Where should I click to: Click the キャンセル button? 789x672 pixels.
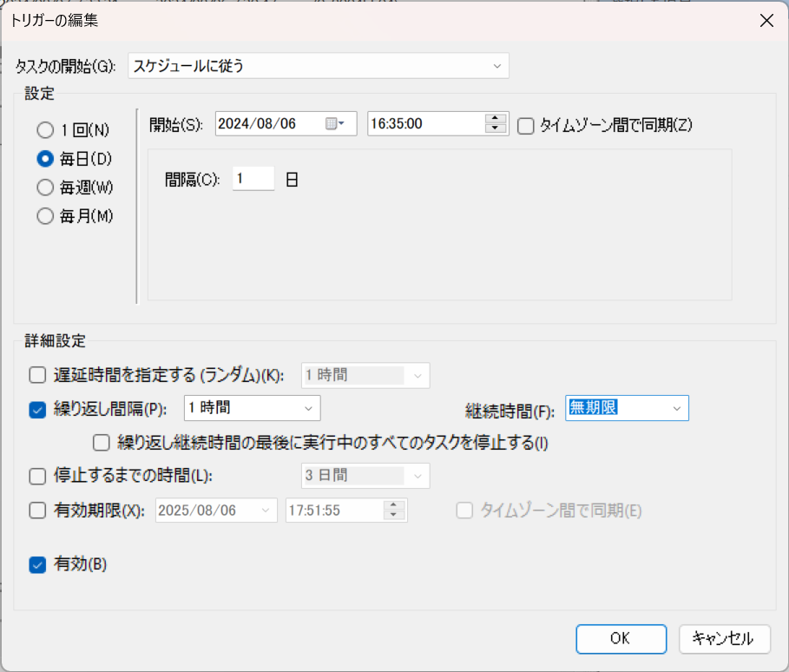[724, 638]
